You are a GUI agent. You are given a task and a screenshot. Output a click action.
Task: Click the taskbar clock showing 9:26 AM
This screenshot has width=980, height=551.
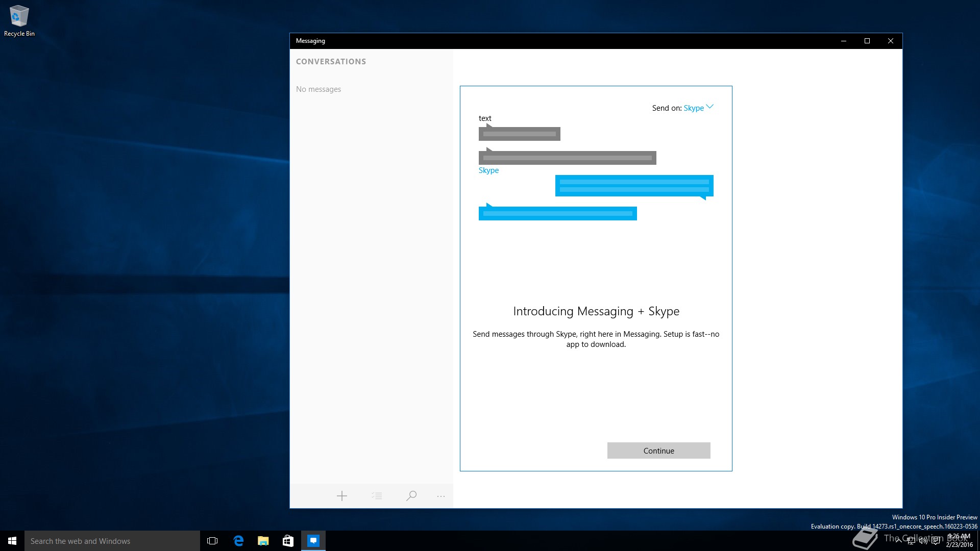pyautogui.click(x=959, y=541)
